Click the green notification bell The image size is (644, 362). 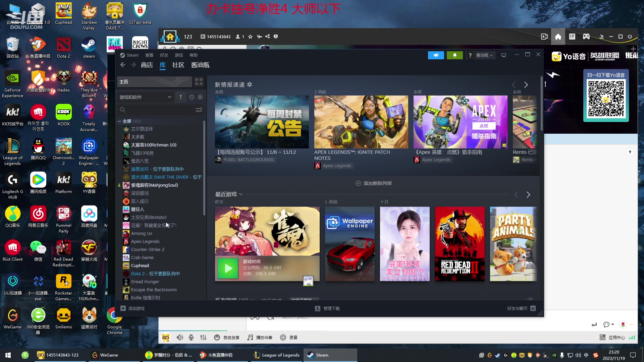click(454, 55)
